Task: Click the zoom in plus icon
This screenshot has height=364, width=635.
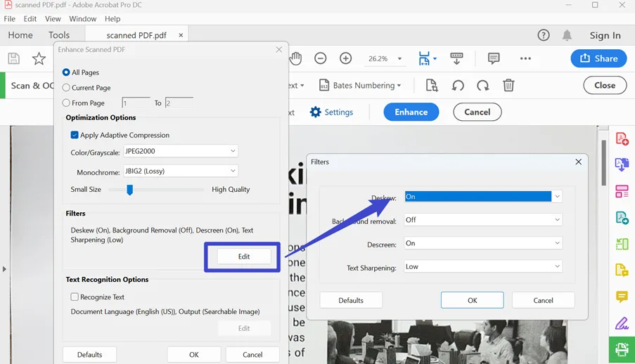Action: (x=345, y=58)
